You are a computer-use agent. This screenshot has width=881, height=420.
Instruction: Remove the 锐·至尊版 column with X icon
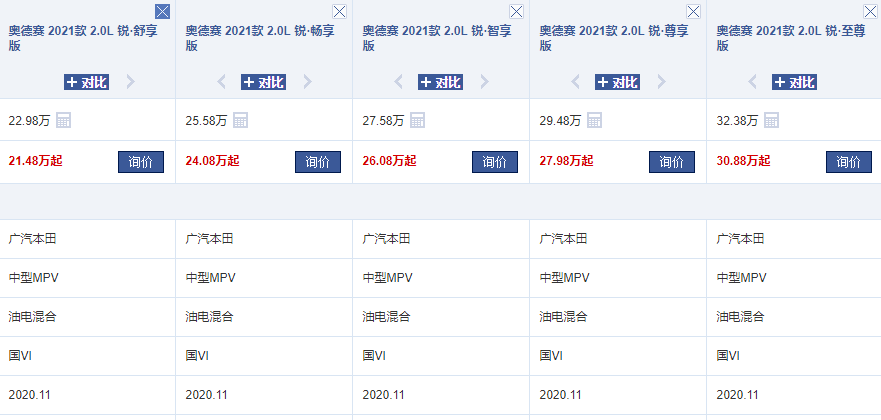[x=870, y=11]
